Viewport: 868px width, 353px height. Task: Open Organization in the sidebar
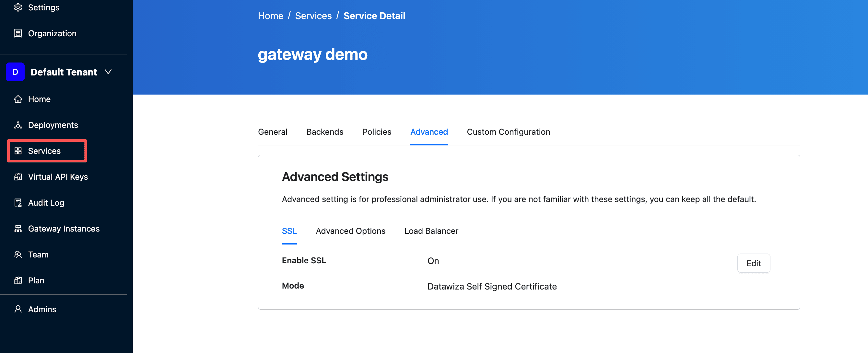(x=52, y=33)
